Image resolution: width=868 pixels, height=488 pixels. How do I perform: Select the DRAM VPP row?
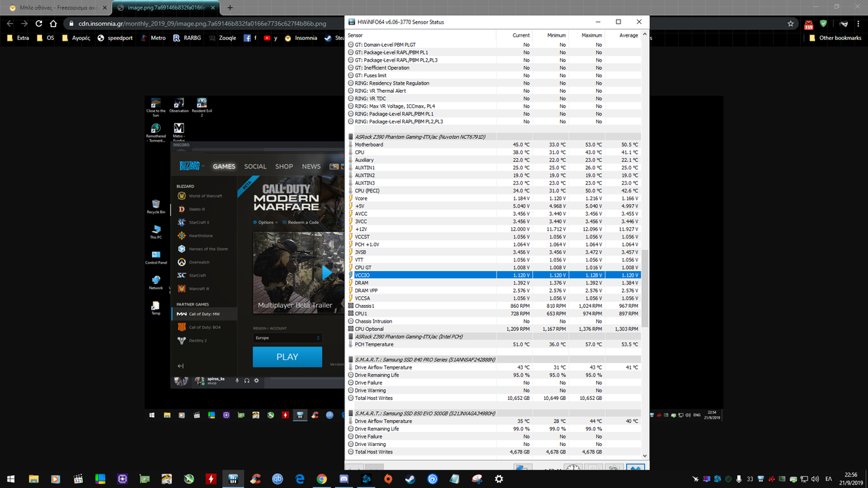tap(495, 290)
